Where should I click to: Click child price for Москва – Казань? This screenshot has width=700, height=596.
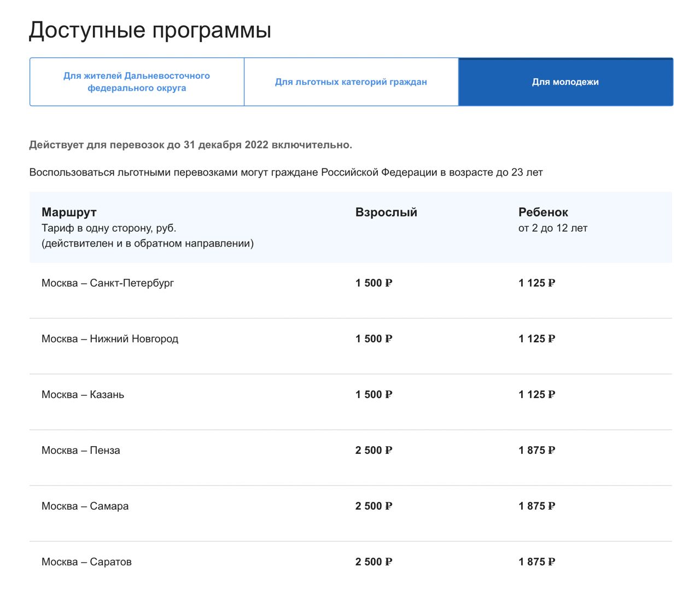[536, 395]
